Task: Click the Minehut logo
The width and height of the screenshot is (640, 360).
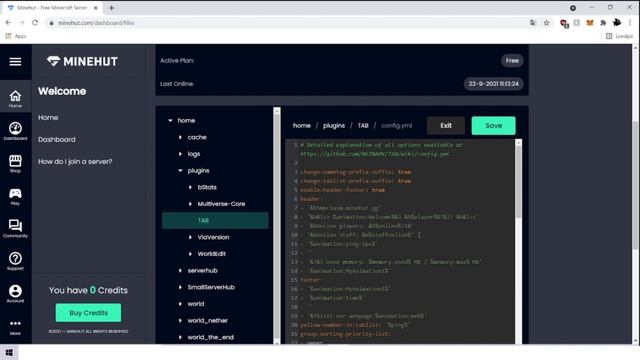Action: (x=82, y=62)
